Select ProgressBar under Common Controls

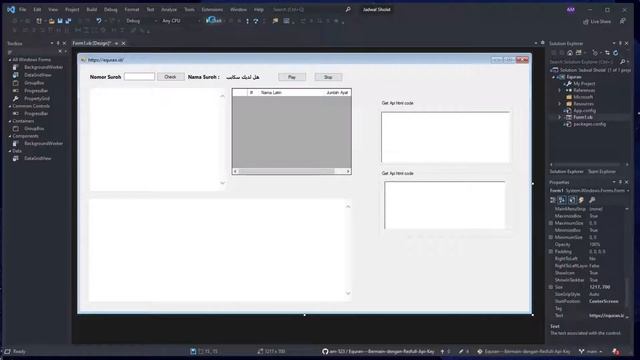pos(36,113)
